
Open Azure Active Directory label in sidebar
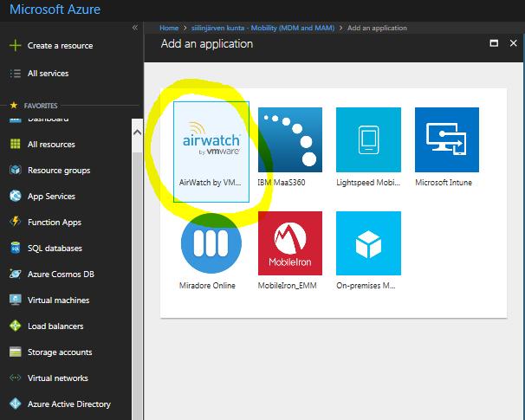tap(69, 404)
